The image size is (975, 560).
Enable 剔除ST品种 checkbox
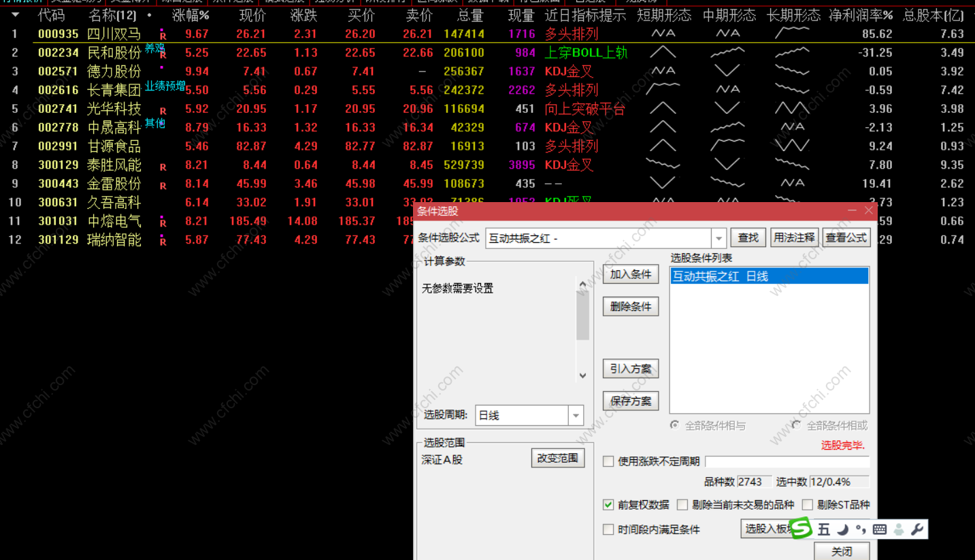(808, 505)
